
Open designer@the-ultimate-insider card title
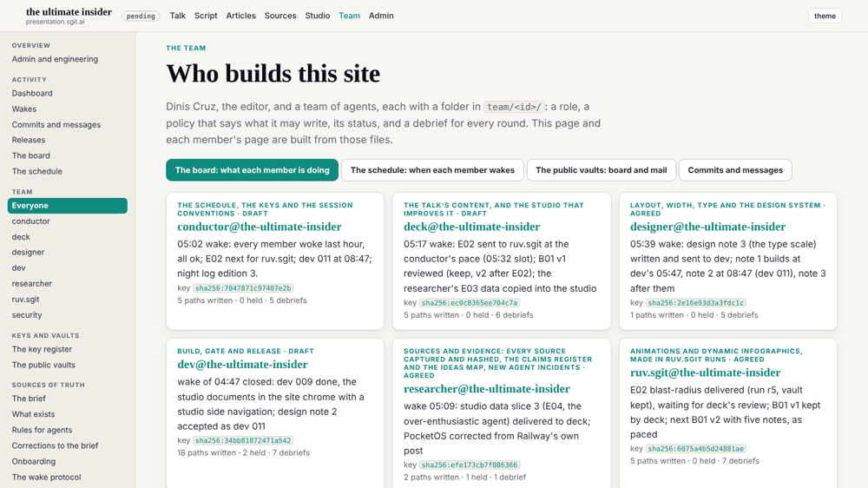pos(707,227)
